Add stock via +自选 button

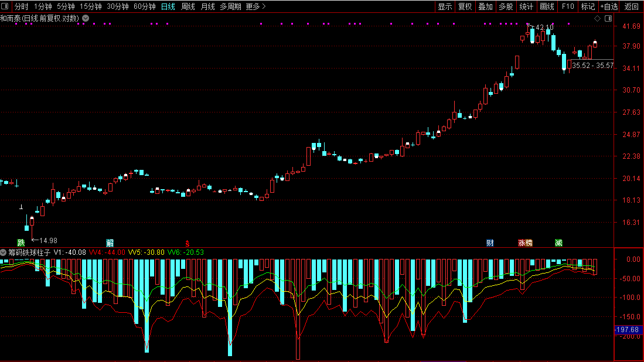609,6
